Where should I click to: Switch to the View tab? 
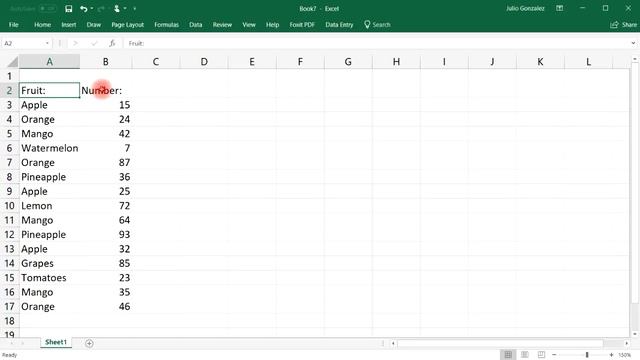tap(249, 24)
